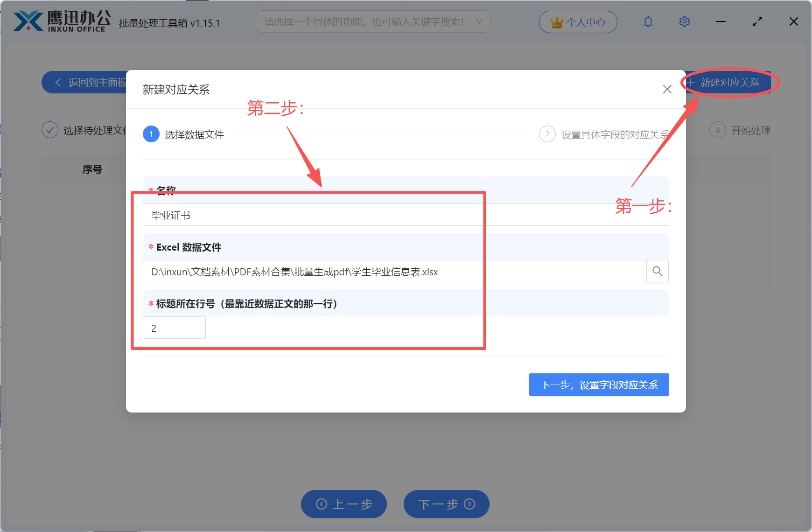This screenshot has height=532, width=812.
Task: Close the 新建对应关系 dialog
Action: coord(667,89)
